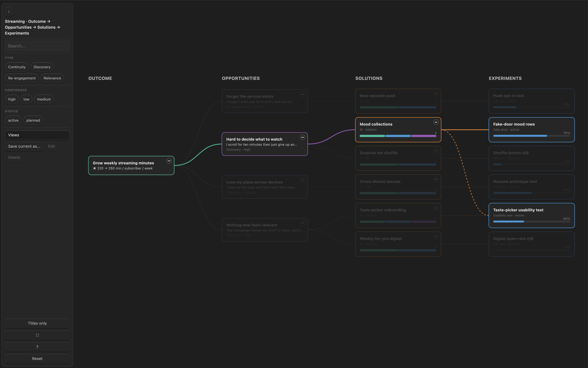Open the Views dropdown
The image size is (588, 368).
(37, 135)
